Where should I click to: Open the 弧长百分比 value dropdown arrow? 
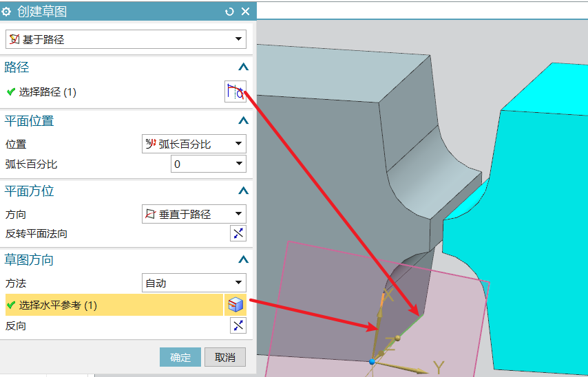tap(238, 164)
